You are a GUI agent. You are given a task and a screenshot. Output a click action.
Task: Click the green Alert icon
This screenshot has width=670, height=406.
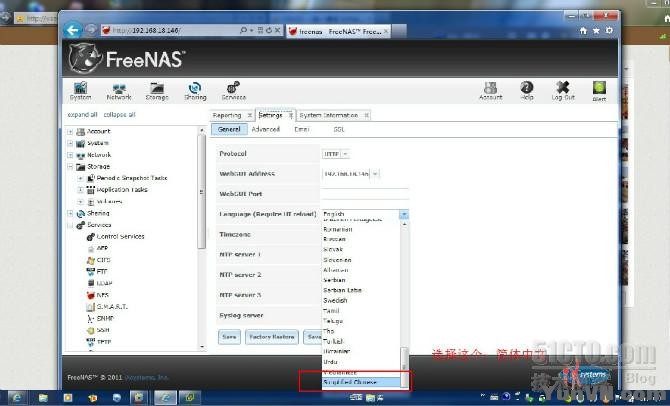pyautogui.click(x=599, y=91)
